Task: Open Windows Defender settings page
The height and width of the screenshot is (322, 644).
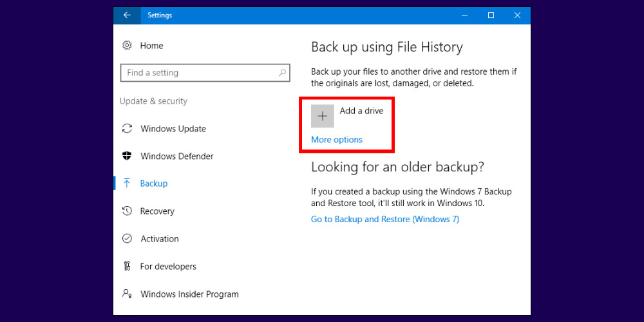Action: (177, 156)
